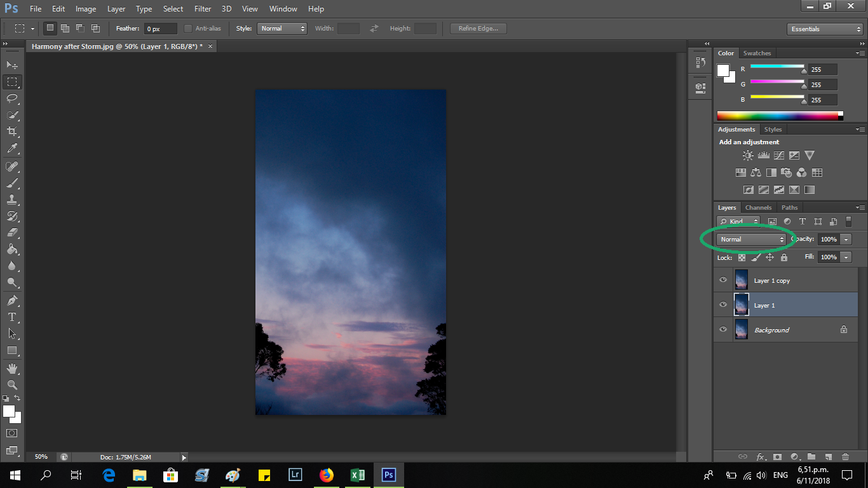Open the Style dropdown in options bar
This screenshot has width=868, height=488.
(282, 29)
